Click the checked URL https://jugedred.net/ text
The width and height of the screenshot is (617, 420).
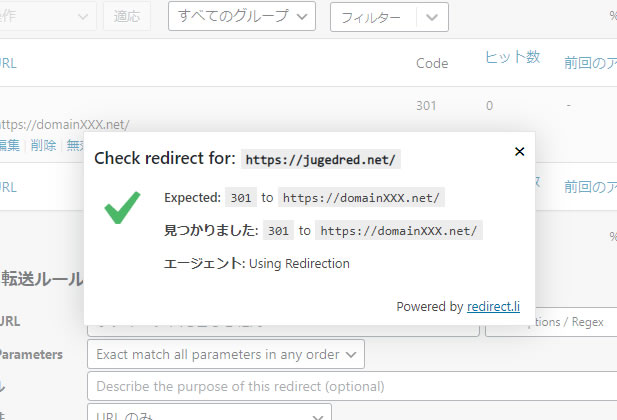point(321,159)
